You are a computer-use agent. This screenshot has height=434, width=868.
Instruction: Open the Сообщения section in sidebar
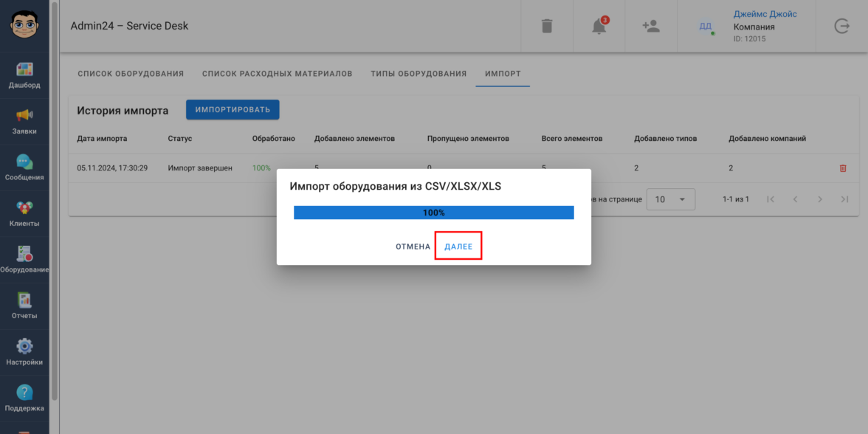click(x=24, y=168)
